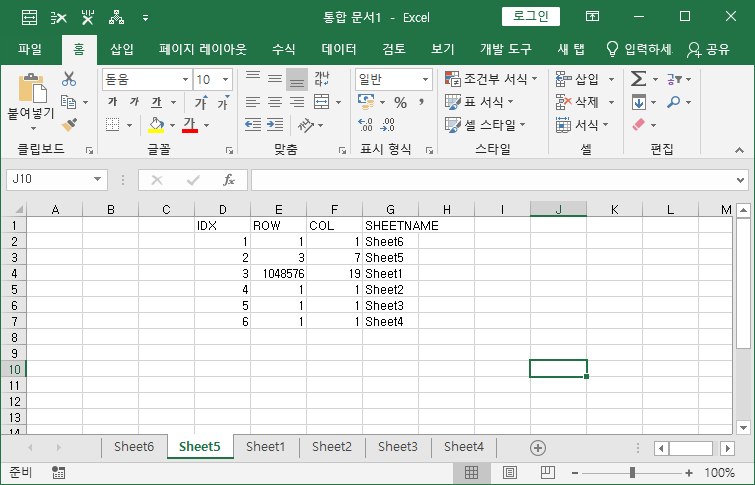Add a new sheet
This screenshot has width=755, height=485.
click(x=537, y=448)
